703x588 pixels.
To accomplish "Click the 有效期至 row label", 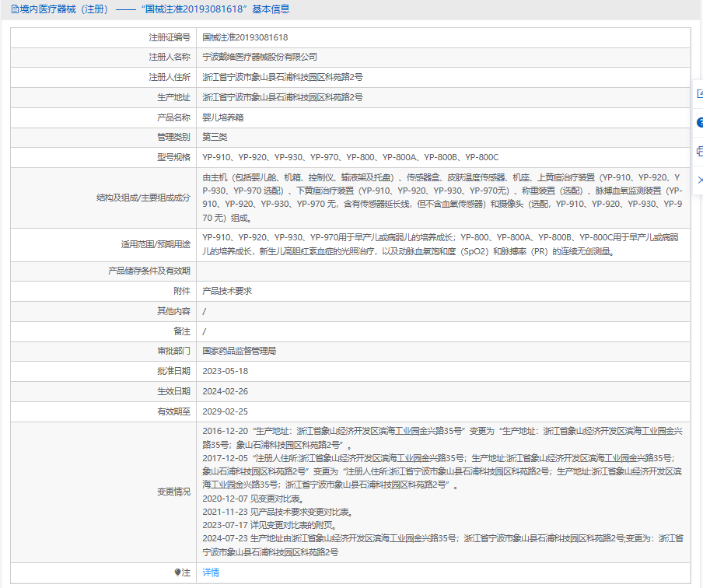I will pos(173,411).
